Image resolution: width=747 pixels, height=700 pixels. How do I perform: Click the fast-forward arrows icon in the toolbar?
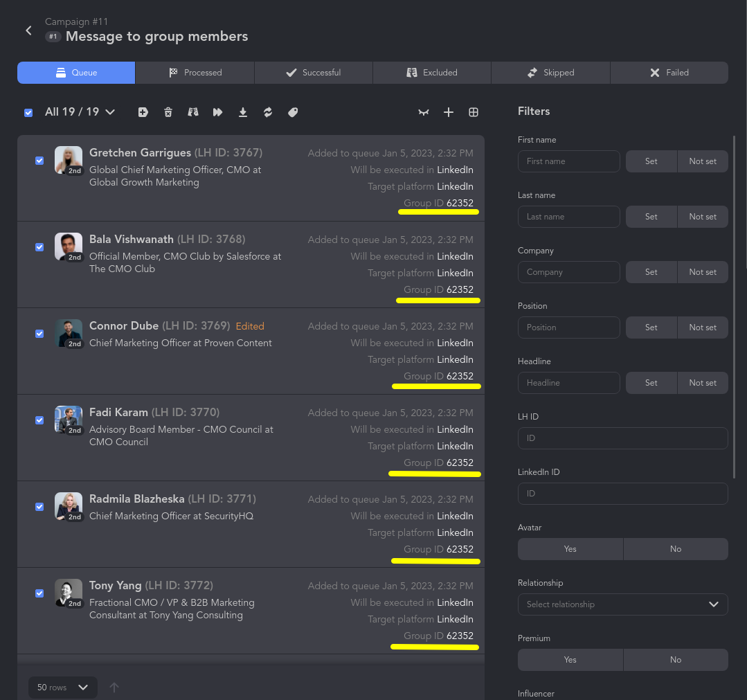pos(218,112)
